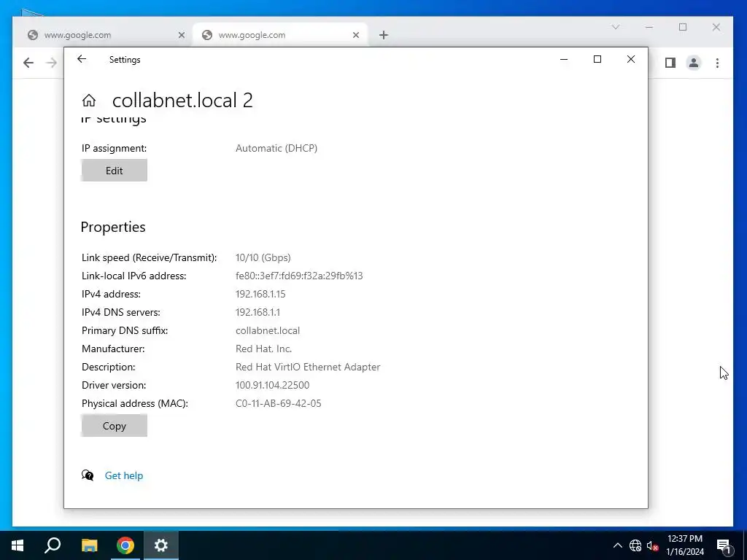Go back using the Settings back arrow
This screenshot has width=747, height=560.
pyautogui.click(x=82, y=59)
